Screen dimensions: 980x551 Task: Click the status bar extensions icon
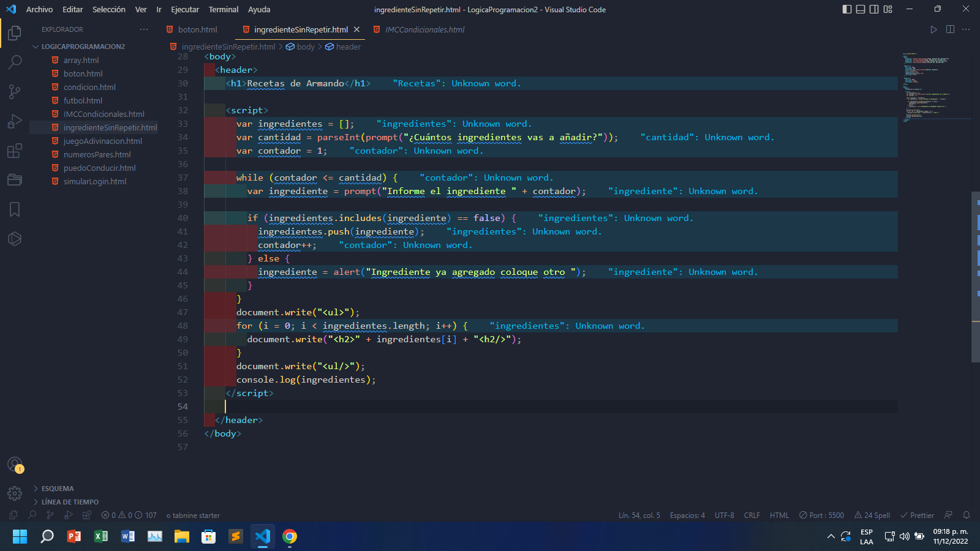tap(87, 515)
